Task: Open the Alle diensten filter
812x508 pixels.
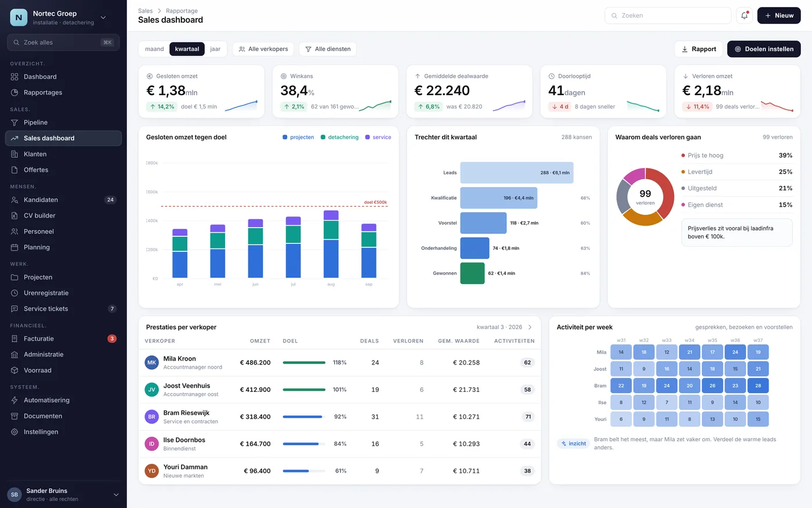Action: pos(328,49)
